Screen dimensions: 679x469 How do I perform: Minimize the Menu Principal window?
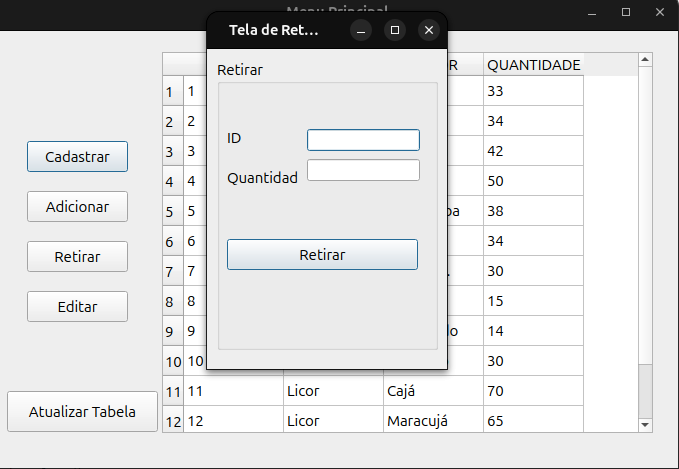click(x=592, y=13)
